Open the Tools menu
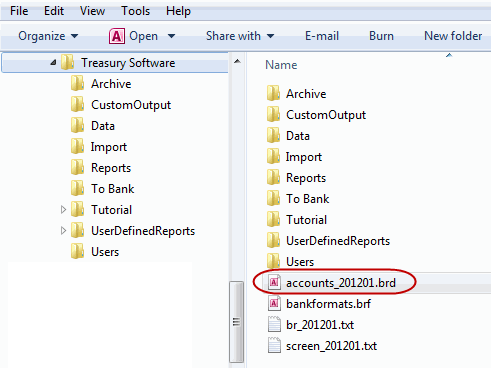 tap(135, 11)
